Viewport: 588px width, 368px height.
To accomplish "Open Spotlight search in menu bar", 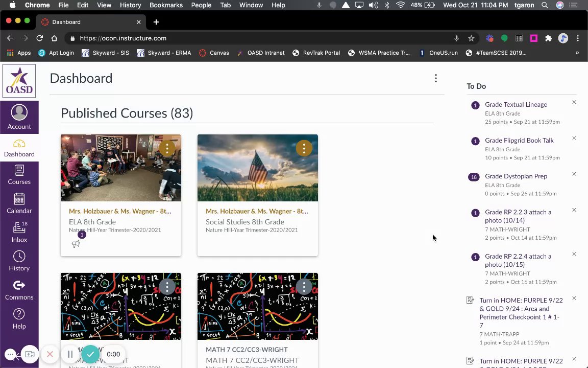I will (545, 5).
